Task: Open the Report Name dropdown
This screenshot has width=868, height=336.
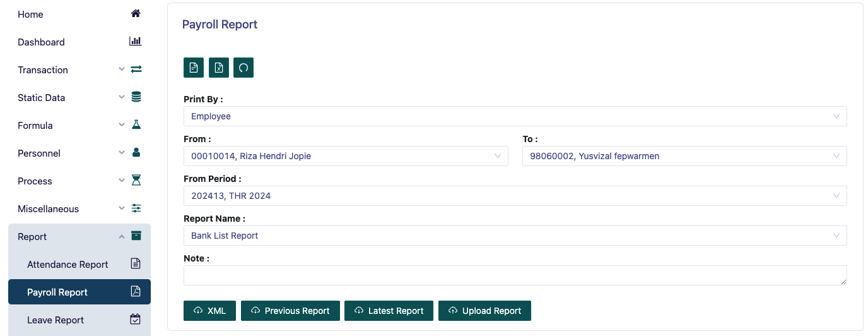Action: coord(514,236)
